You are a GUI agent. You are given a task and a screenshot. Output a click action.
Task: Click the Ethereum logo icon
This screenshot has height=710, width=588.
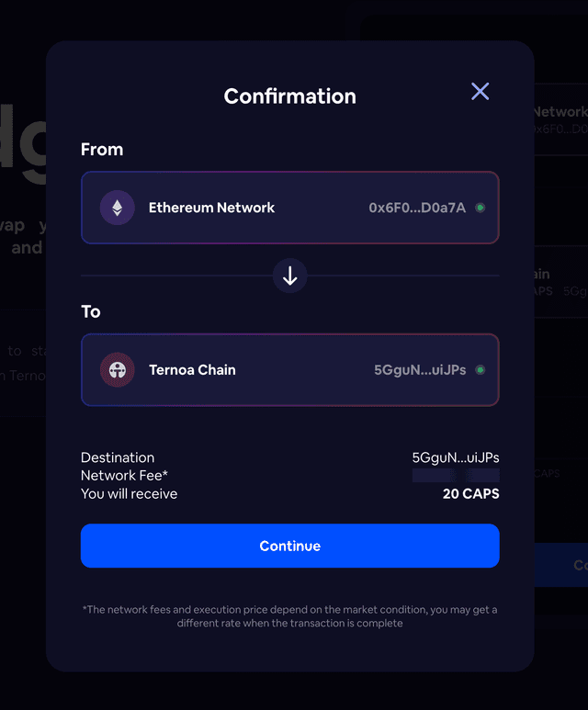117,208
